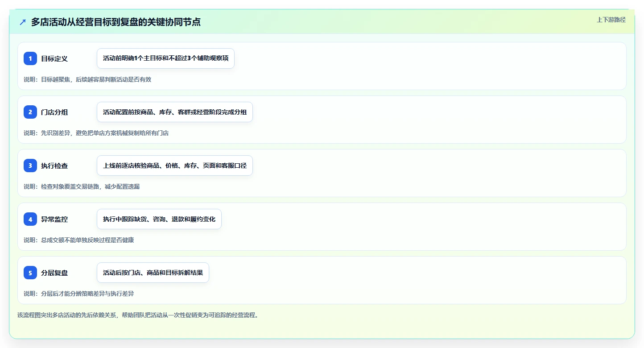Click the arrow icon beside the flowchart title

(x=23, y=22)
